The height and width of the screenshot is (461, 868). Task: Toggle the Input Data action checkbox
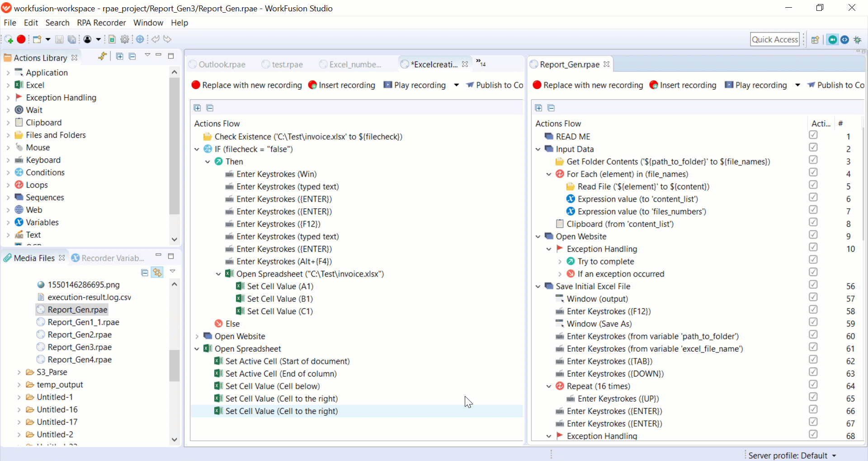point(813,147)
